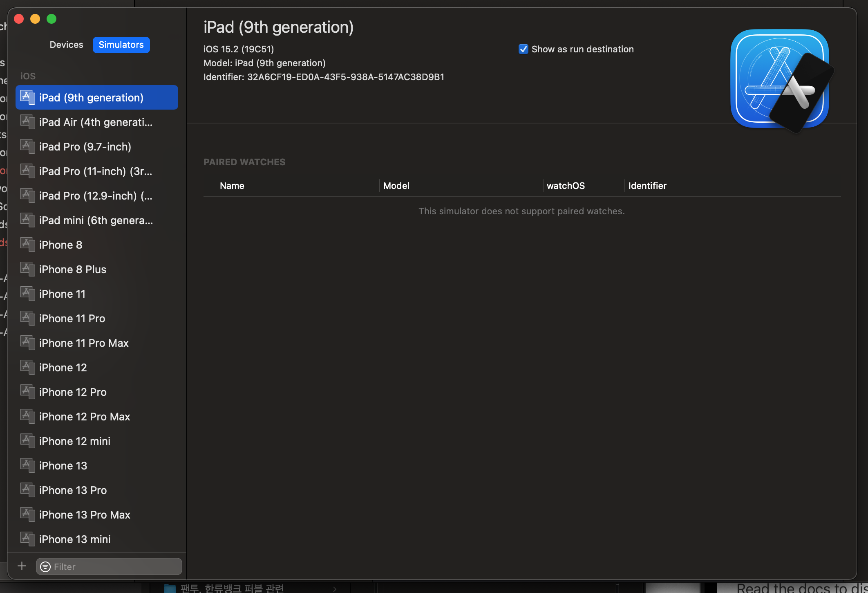Viewport: 868px width, 593px height.
Task: Click the iPhone 13 Pro Max simulator icon
Action: (28, 514)
